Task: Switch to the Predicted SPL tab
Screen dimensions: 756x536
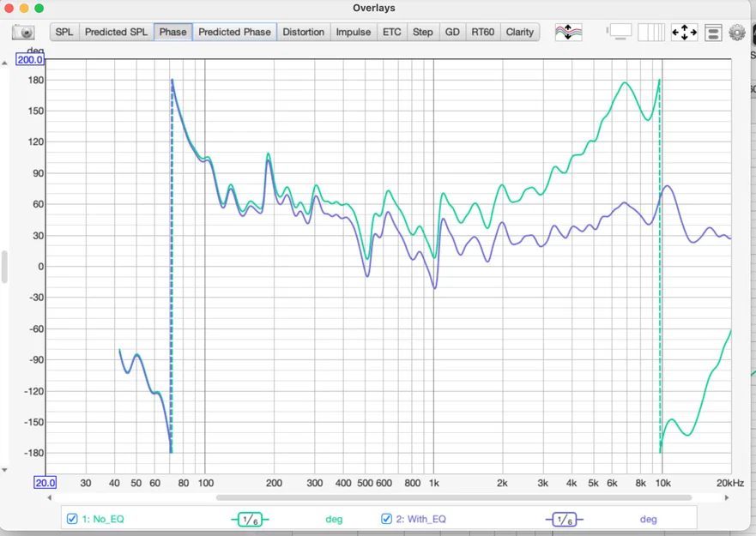Action: (116, 33)
